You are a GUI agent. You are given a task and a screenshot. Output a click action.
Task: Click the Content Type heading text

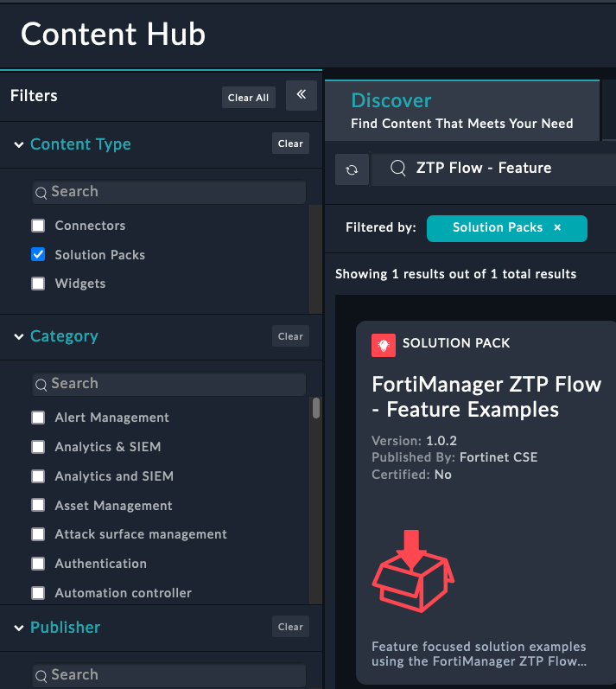(x=81, y=144)
